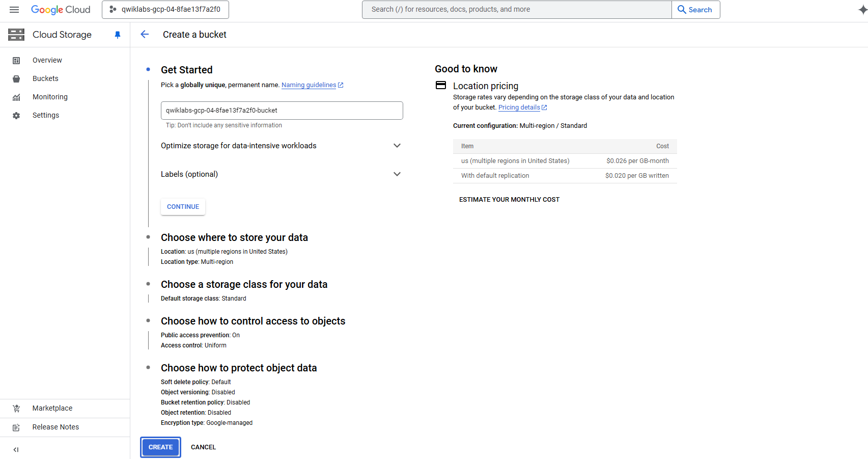Click the Release Notes document icon
868x459 pixels.
(16, 427)
